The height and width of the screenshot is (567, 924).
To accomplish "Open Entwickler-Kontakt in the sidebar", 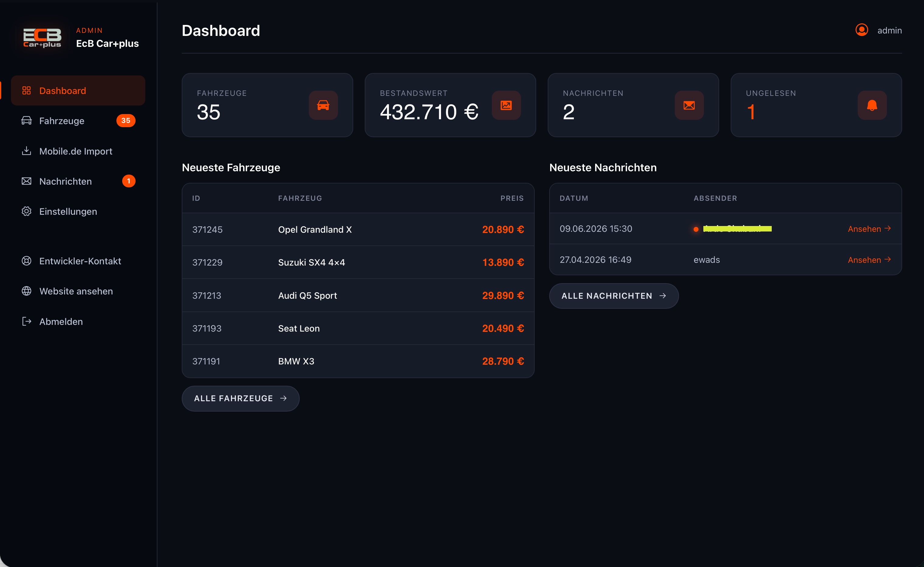I will tap(78, 261).
